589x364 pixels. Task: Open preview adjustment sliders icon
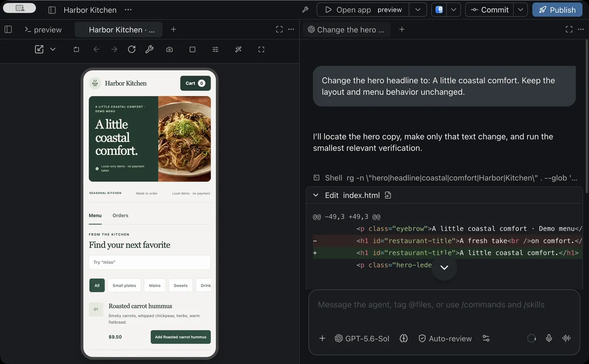click(215, 49)
